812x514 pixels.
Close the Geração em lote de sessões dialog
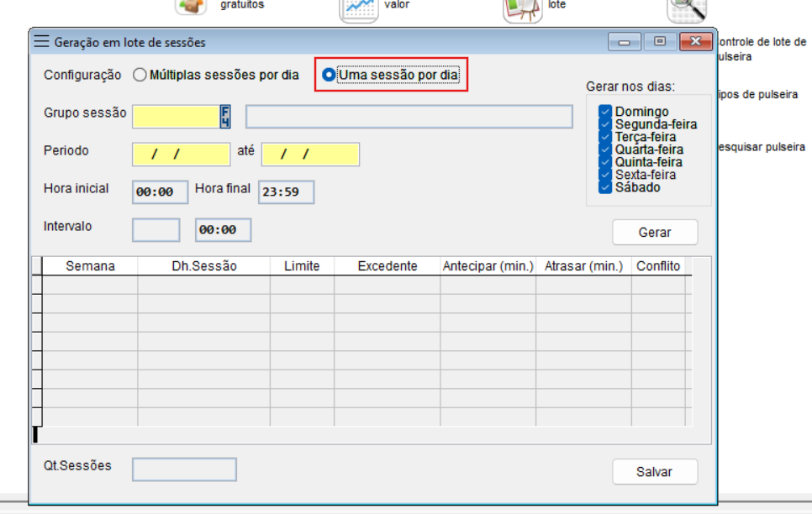[x=694, y=42]
